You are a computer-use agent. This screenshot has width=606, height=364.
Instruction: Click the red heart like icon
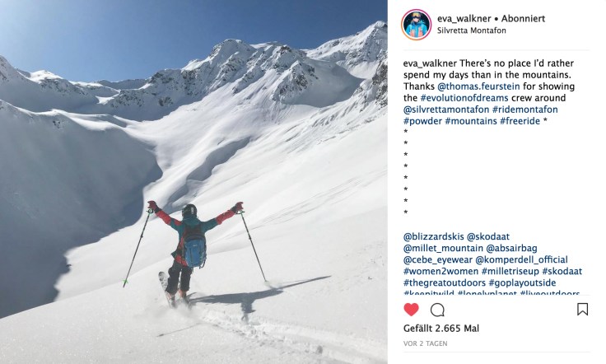coord(411,310)
